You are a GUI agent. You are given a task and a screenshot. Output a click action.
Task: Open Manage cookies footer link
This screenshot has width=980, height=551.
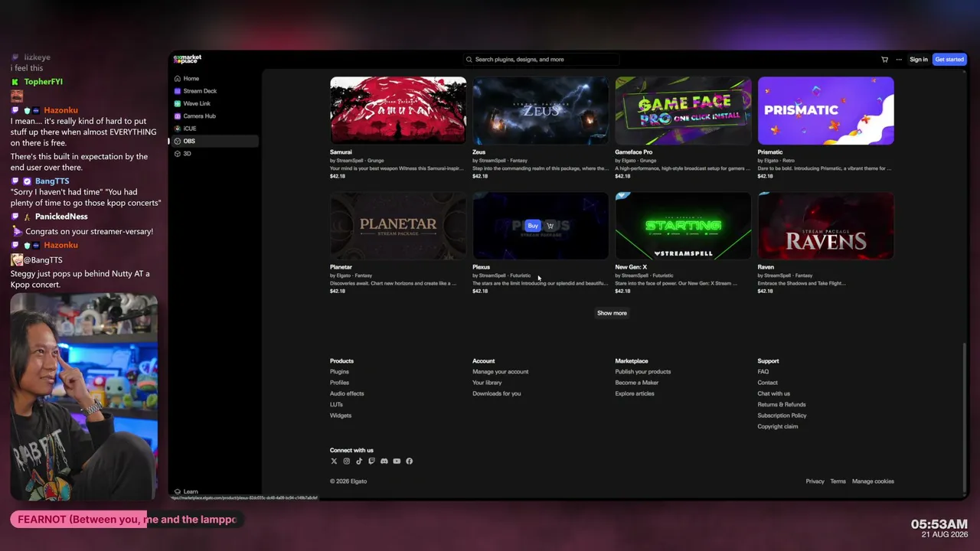click(x=873, y=481)
